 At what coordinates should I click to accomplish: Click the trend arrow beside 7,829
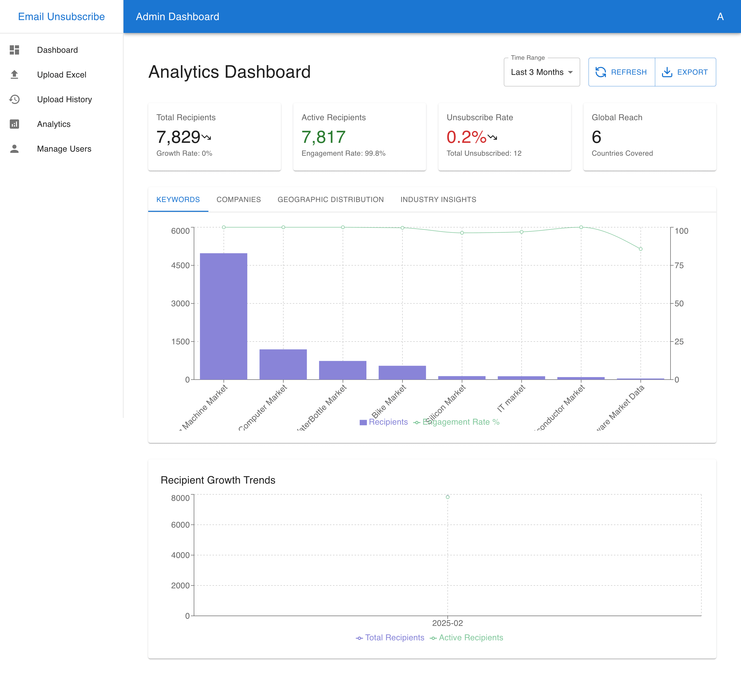point(206,137)
